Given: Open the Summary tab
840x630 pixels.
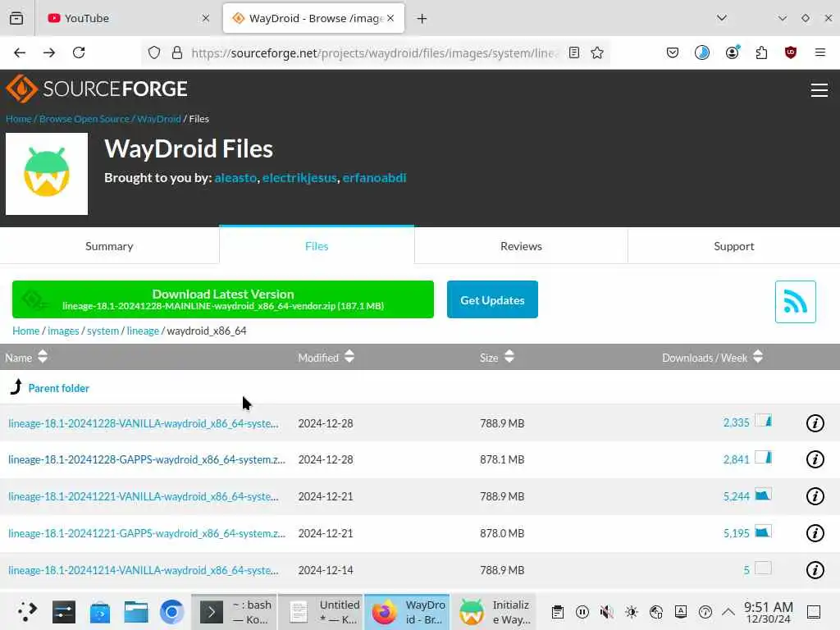Looking at the screenshot, I should coord(109,246).
